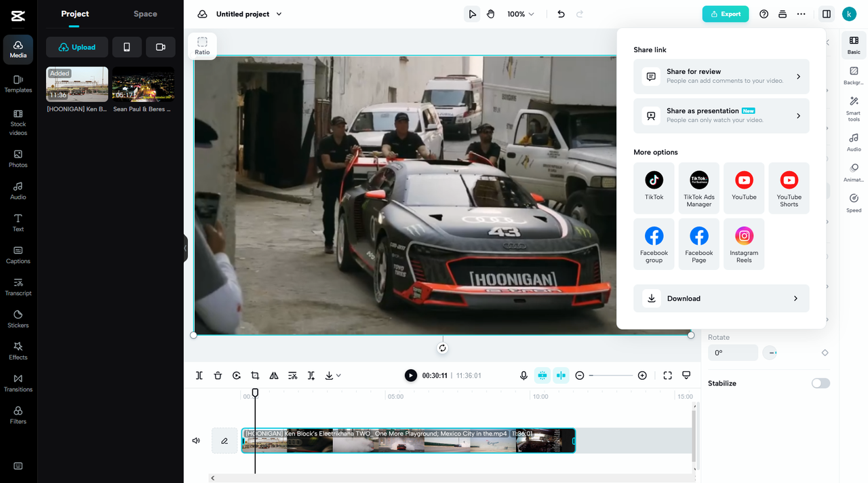Screen dimensions: 868x483
Task: Select the pointer select tool
Action: click(x=472, y=14)
